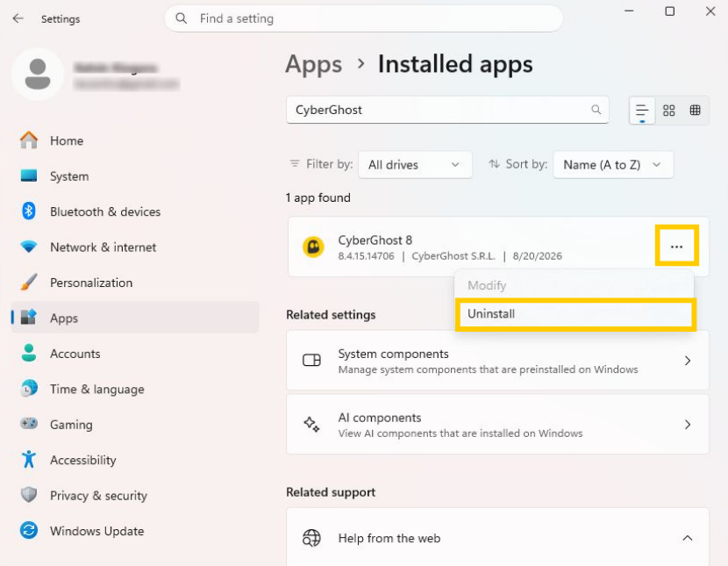Switch to table view layout

coord(695,111)
